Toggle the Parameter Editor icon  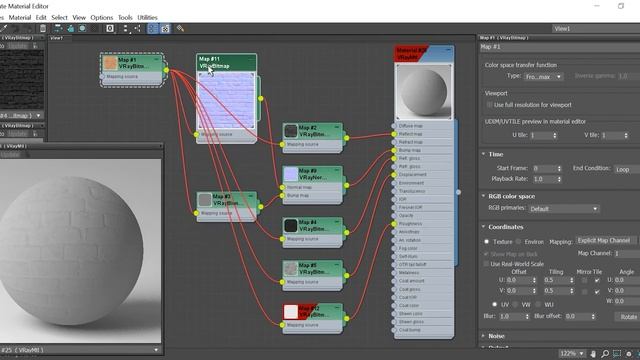coord(165,28)
